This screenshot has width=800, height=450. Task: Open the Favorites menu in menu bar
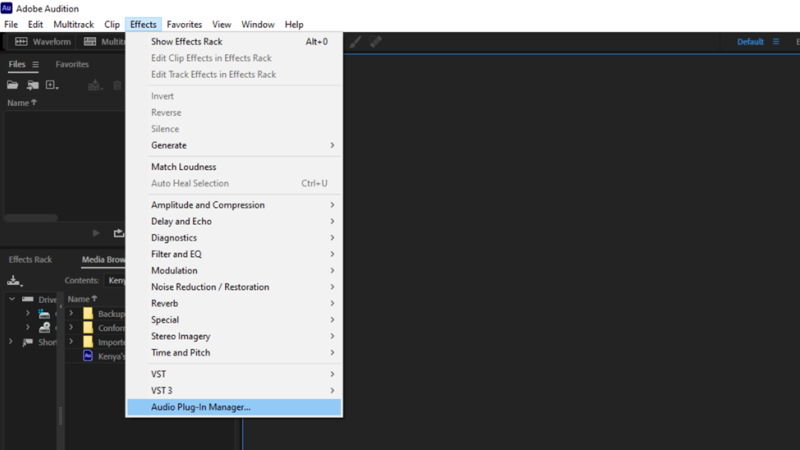coord(184,24)
